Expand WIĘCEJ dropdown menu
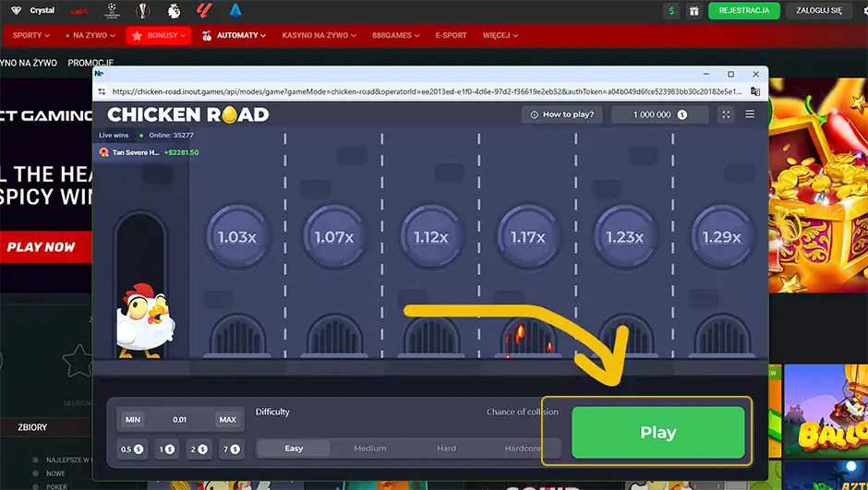 [500, 35]
